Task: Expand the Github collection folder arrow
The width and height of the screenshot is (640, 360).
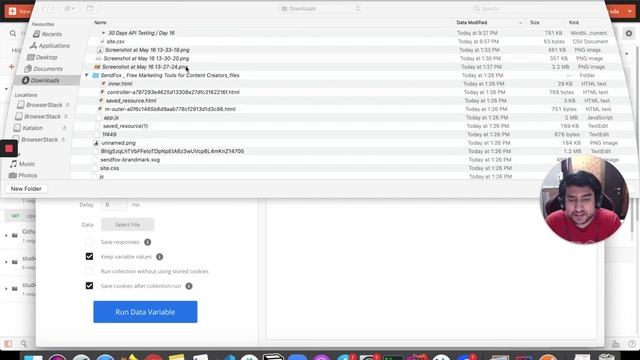Action: (x=6, y=236)
